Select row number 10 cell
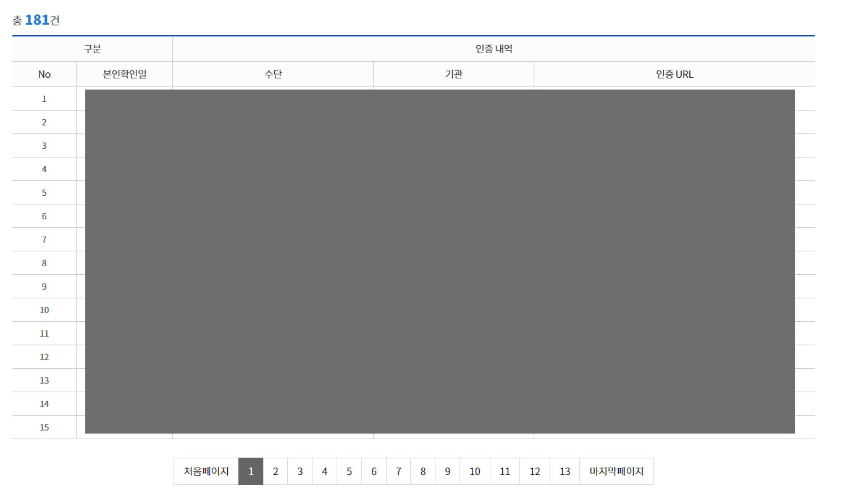 (x=44, y=310)
